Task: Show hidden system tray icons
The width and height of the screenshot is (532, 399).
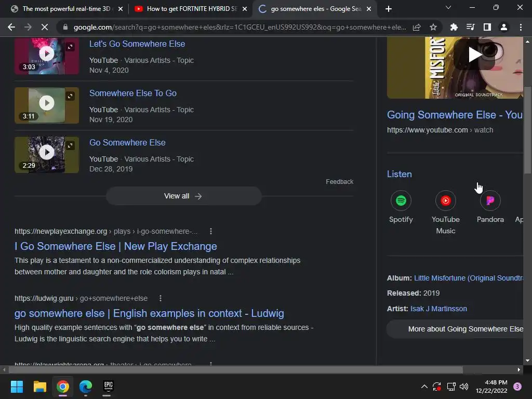Action: [x=424, y=387]
